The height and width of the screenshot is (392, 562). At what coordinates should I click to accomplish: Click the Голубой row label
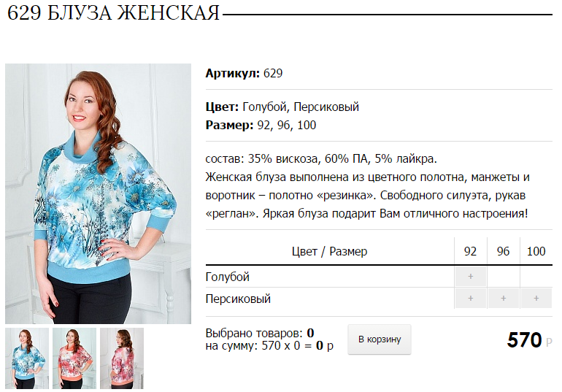[x=227, y=277]
